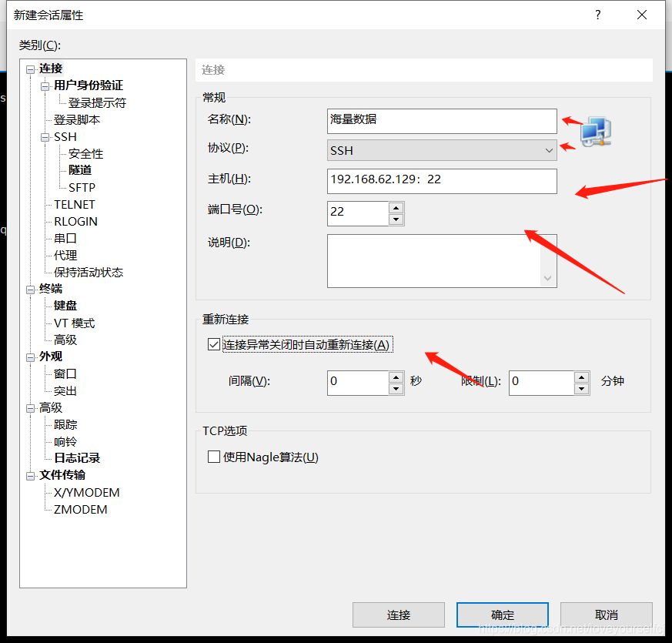The height and width of the screenshot is (643, 672).
Task: Click the 取消 cancel button
Action: click(x=606, y=615)
